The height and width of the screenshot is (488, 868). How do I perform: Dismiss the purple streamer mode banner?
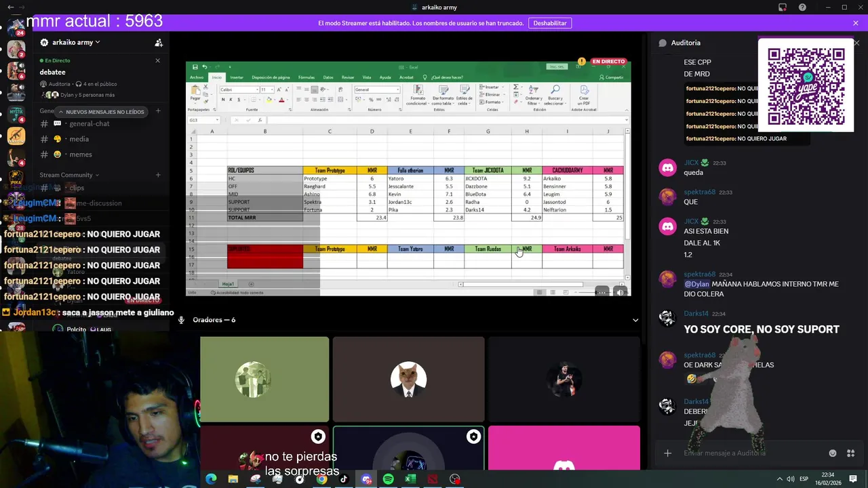point(856,23)
